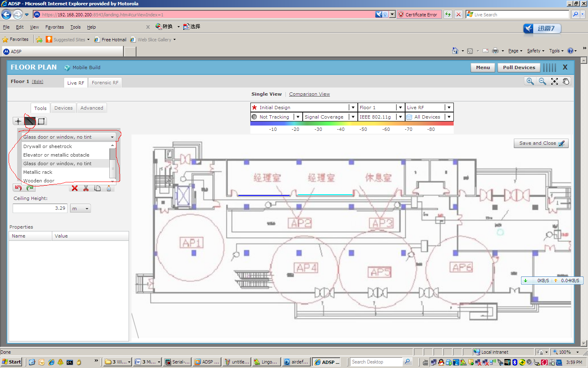Expand the Floor 1 dropdown
Image resolution: width=588 pixels, height=368 pixels.
click(401, 108)
